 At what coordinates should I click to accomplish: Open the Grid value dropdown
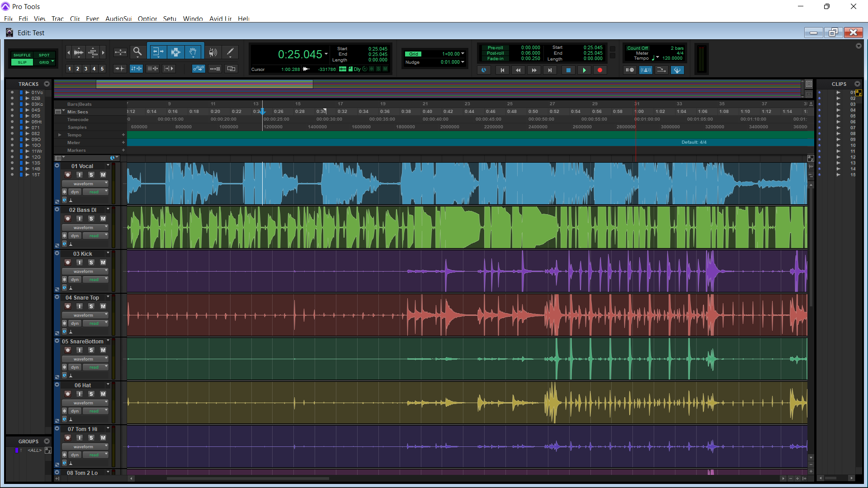click(462, 54)
